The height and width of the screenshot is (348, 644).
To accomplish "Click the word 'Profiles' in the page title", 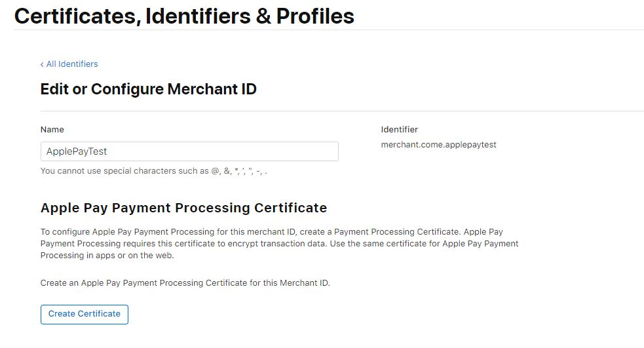I will coord(315,16).
